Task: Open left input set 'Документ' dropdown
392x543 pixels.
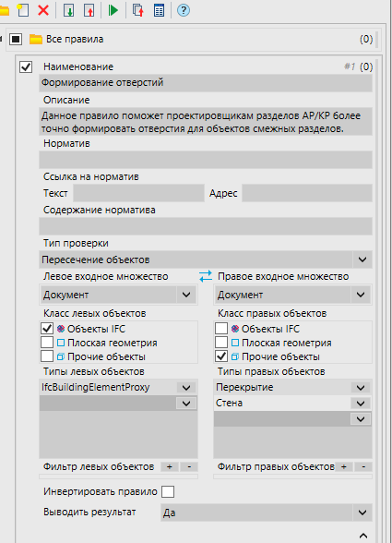Action: tap(186, 295)
